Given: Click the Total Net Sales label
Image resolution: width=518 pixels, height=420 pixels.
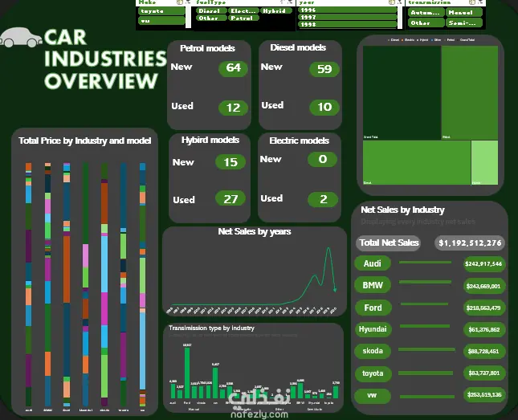Looking at the screenshot, I should pyautogui.click(x=388, y=243).
